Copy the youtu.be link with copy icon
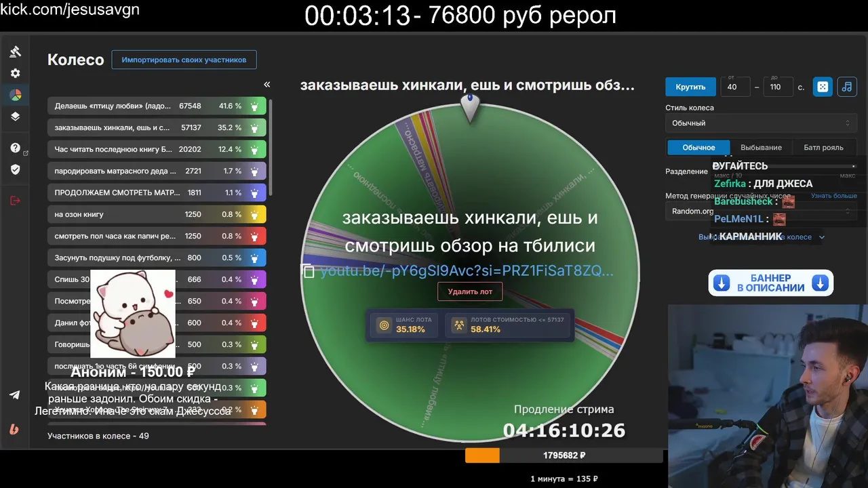 pyautogui.click(x=309, y=271)
